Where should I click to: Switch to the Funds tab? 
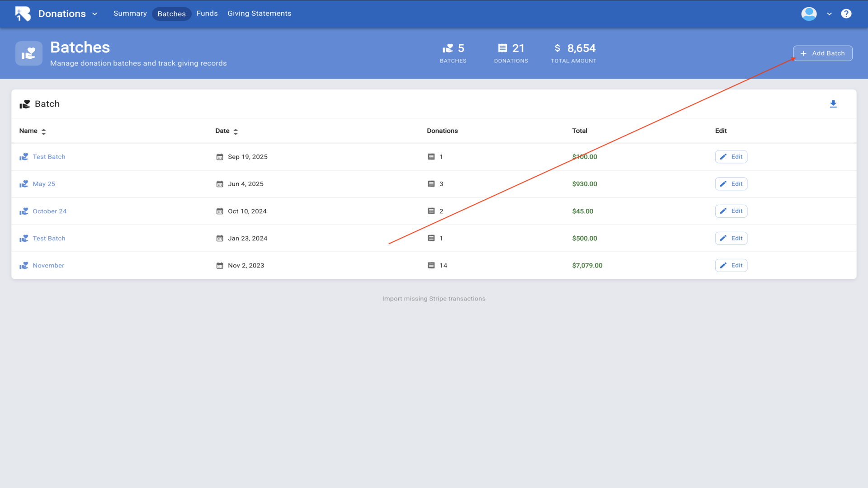click(x=207, y=14)
